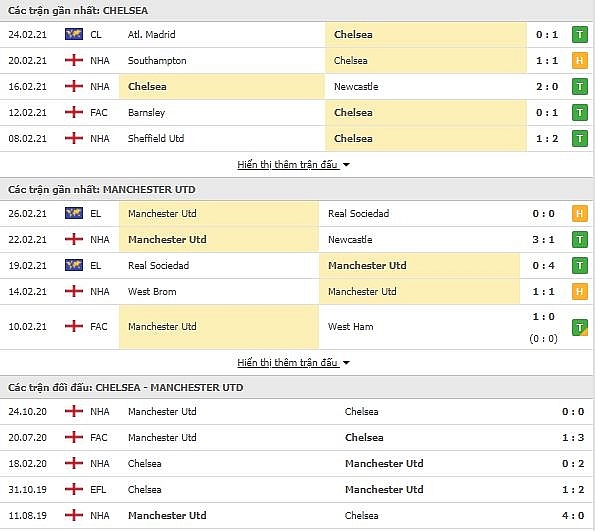The image size is (595, 531).
Task: Click the orange H badge for Southampton match
Action: pyautogui.click(x=579, y=60)
